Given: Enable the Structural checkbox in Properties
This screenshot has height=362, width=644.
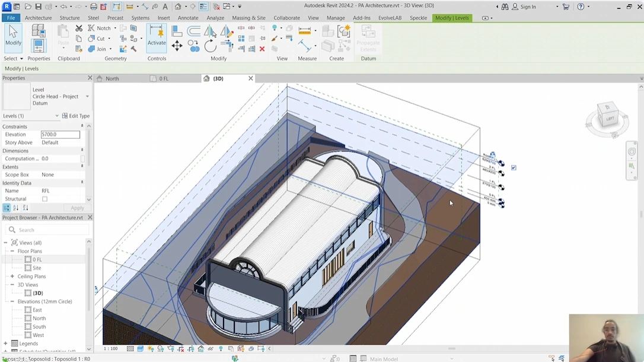Looking at the screenshot, I should 44,199.
